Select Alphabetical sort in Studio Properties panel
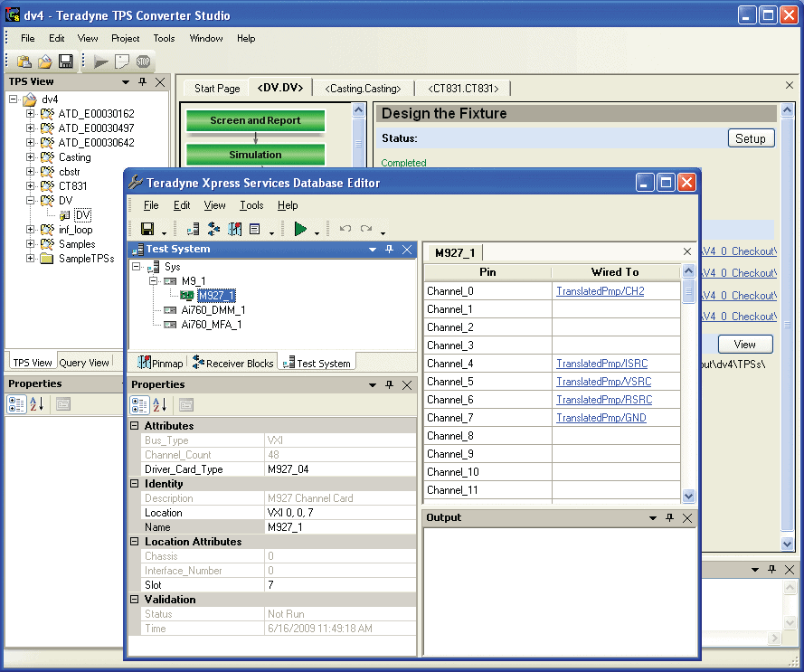The image size is (804, 672). (x=36, y=404)
